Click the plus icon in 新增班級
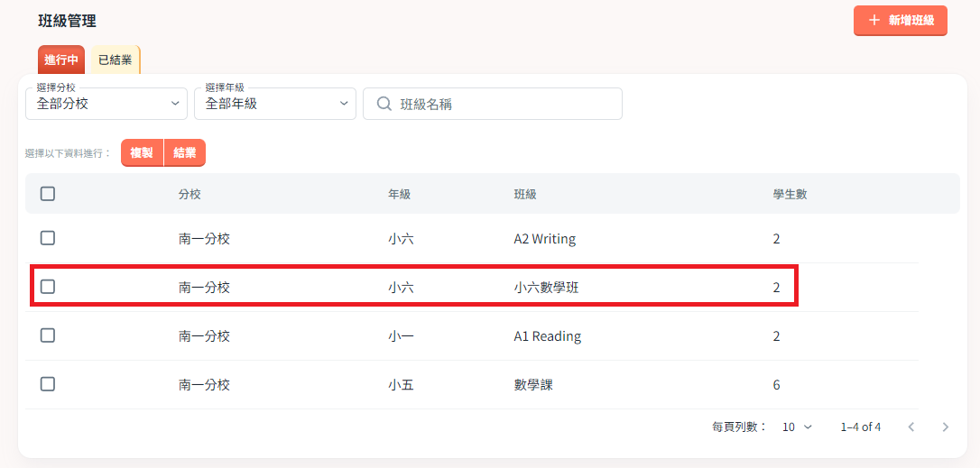This screenshot has height=468, width=980. [x=874, y=21]
